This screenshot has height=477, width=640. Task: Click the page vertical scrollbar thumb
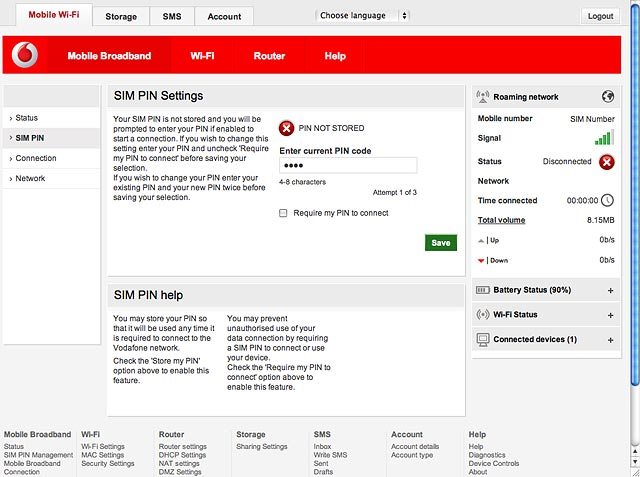635,196
